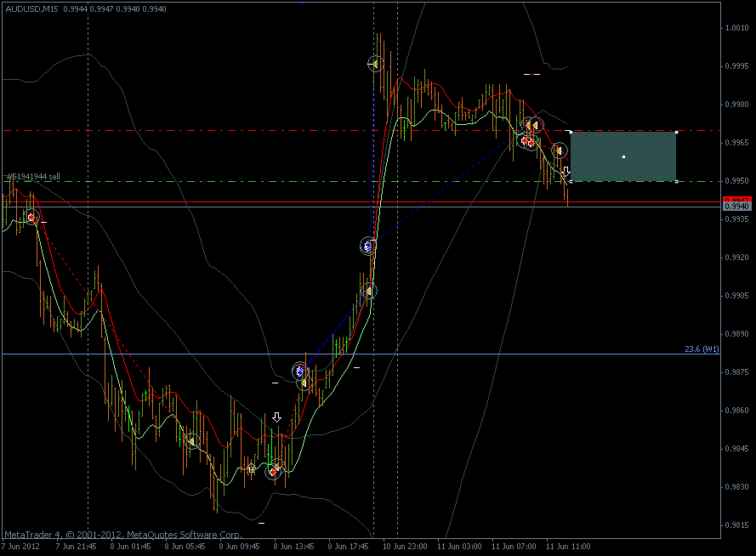
Task: Click the #51941944 sell order label
Action: point(33,176)
